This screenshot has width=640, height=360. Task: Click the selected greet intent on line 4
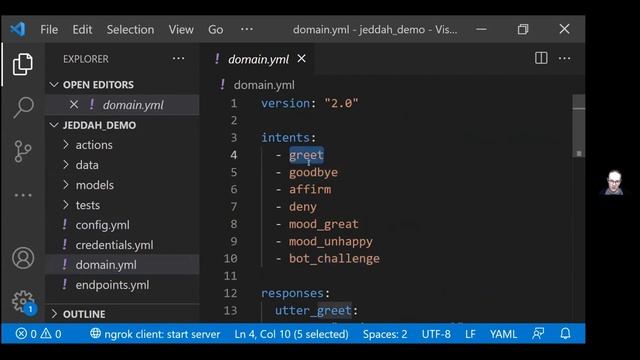306,155
